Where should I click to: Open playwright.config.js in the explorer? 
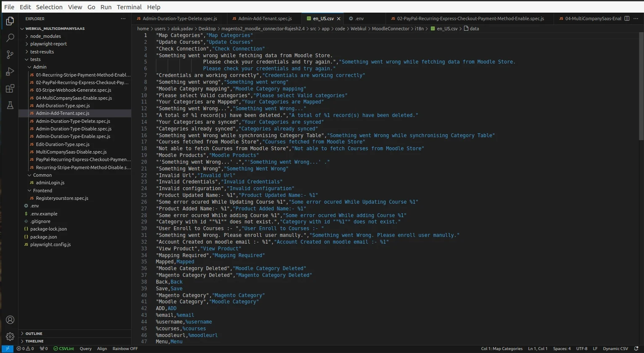[50, 244]
